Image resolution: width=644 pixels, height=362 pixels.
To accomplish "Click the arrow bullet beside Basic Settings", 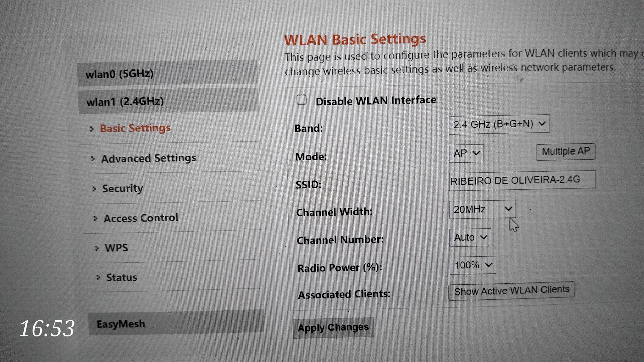I will [x=92, y=129].
